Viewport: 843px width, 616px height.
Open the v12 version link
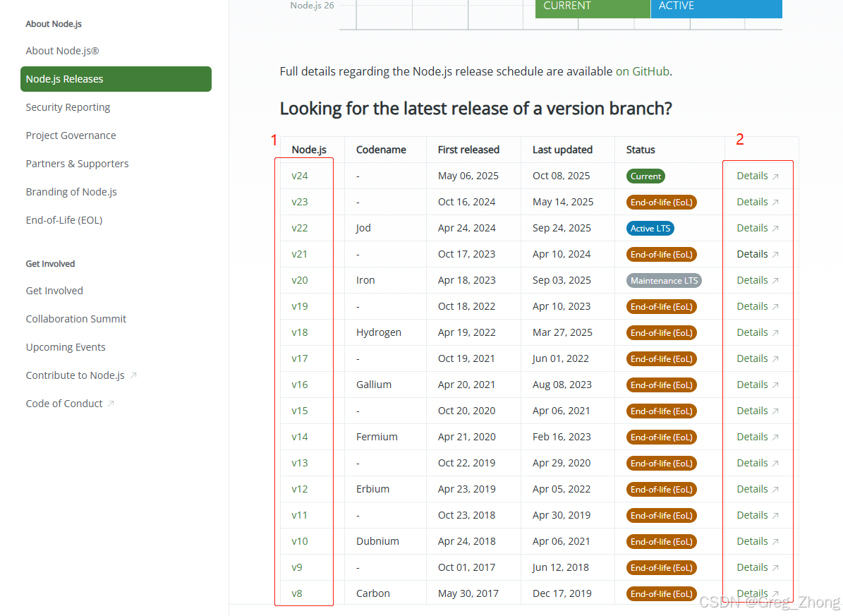click(299, 489)
